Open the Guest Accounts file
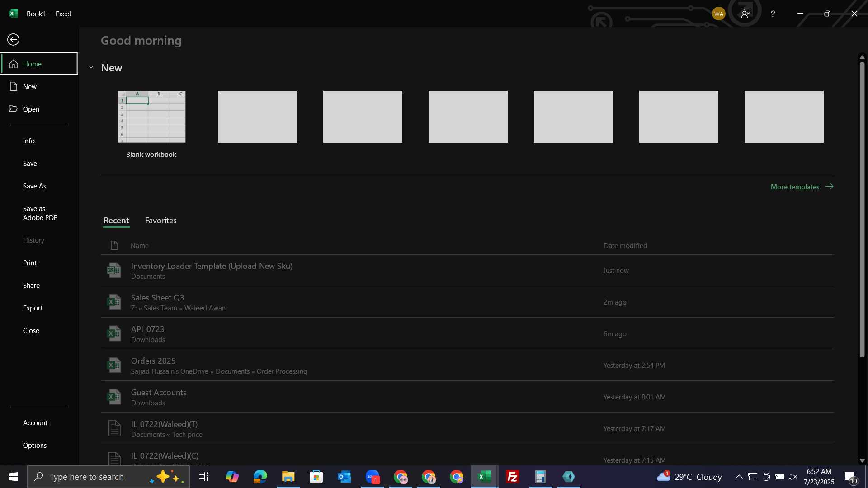The width and height of the screenshot is (868, 488). 467,397
